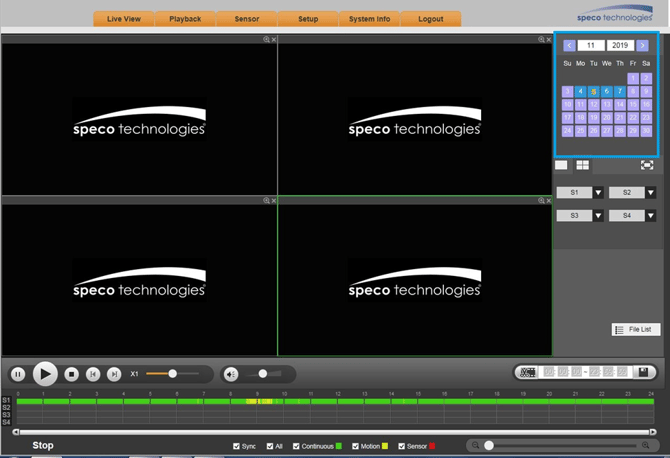Click the clip start time field
Screen dimensions: 670x458
pyautogui.click(x=562, y=372)
